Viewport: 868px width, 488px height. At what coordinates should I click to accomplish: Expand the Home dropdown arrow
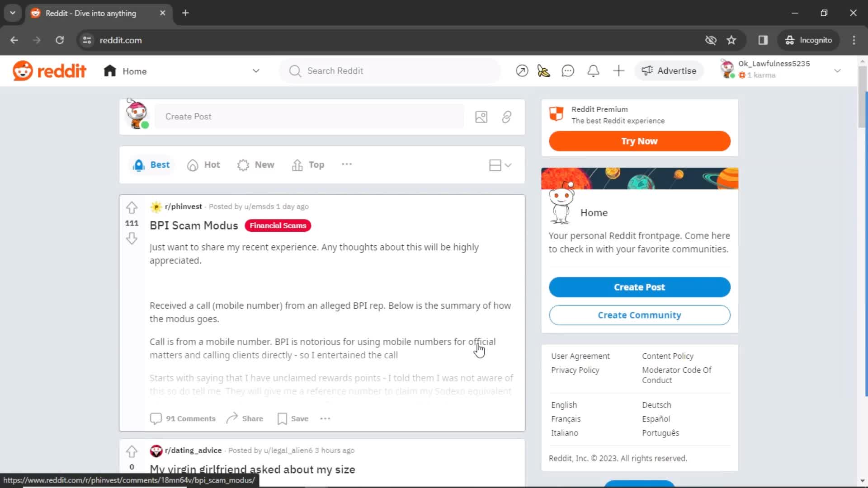(256, 71)
